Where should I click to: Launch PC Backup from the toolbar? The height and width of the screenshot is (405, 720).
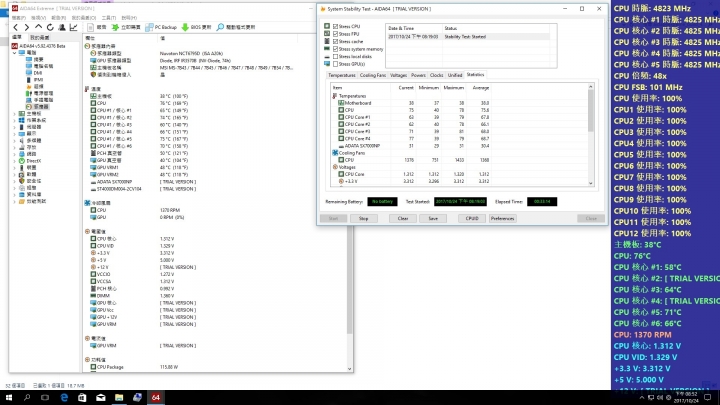[x=161, y=28]
